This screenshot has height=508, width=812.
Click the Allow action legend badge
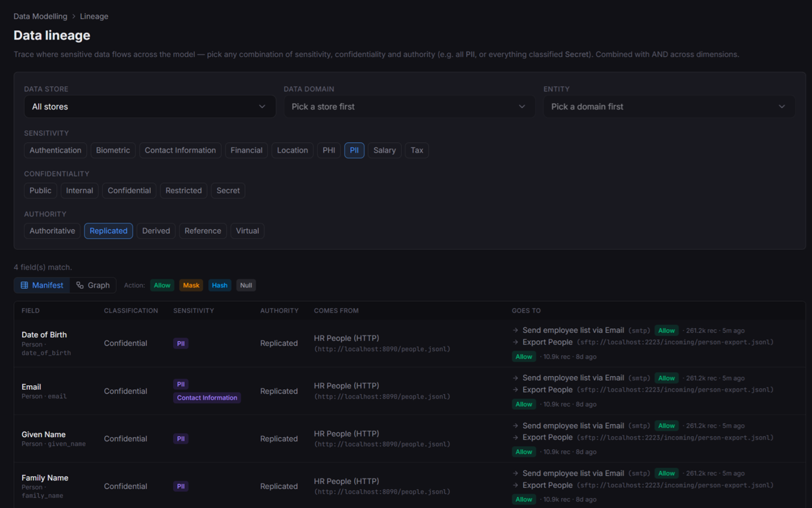point(162,285)
